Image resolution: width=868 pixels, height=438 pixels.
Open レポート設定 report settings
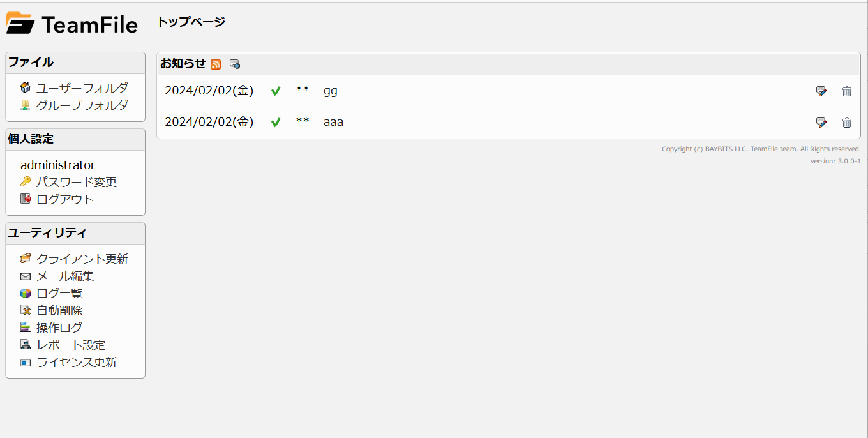point(71,345)
